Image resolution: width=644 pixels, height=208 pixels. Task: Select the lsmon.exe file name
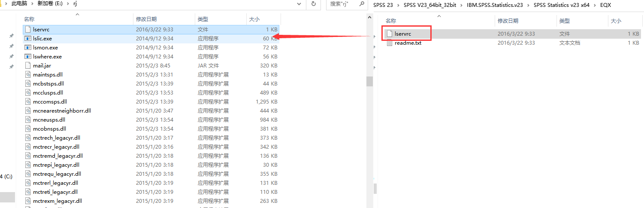point(45,47)
